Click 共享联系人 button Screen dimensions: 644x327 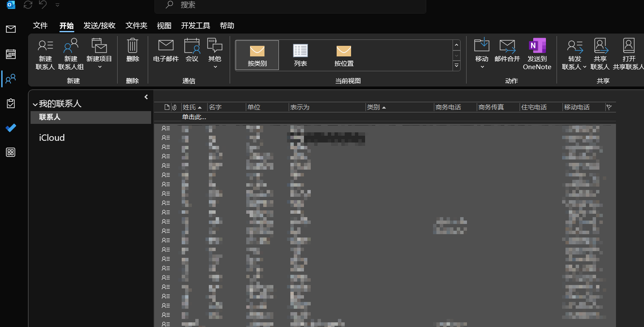[x=600, y=54]
